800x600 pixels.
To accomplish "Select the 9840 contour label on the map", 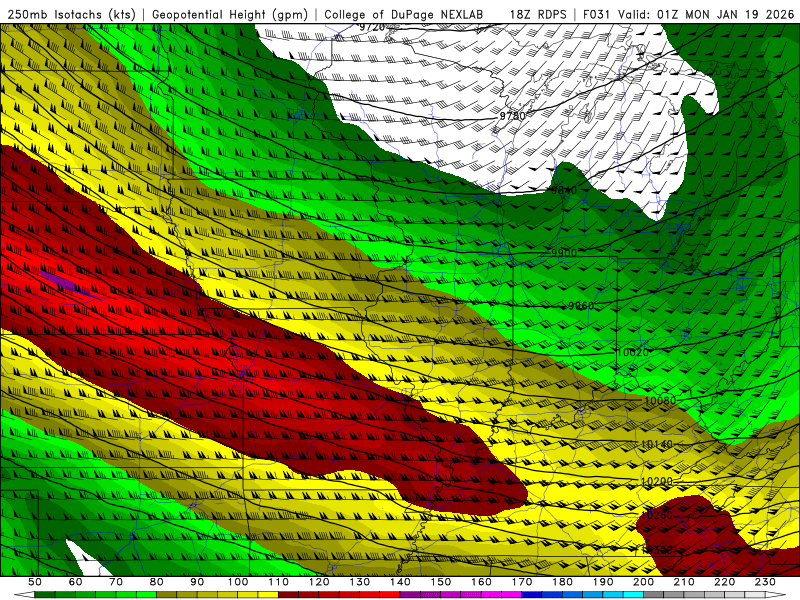I will pos(564,190).
